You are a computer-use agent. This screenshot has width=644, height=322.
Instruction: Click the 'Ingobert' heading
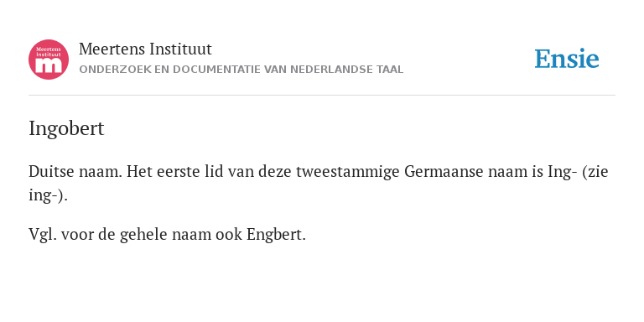66,129
